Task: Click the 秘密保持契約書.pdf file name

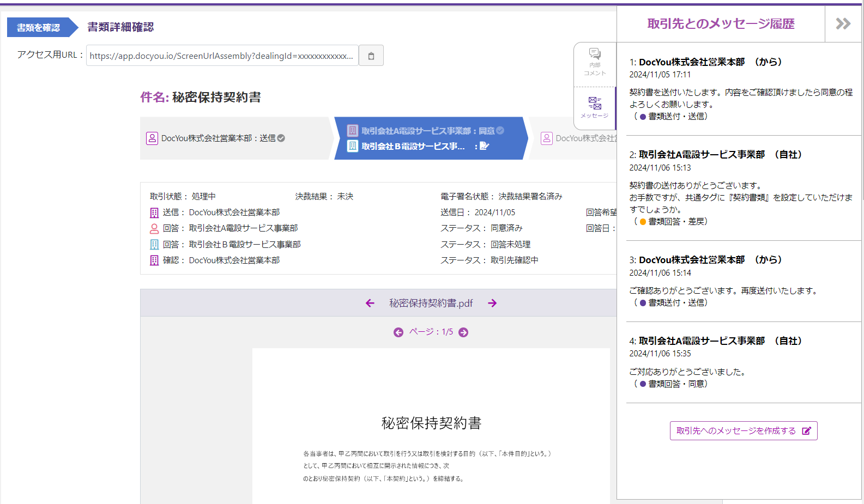Action: 431,303
